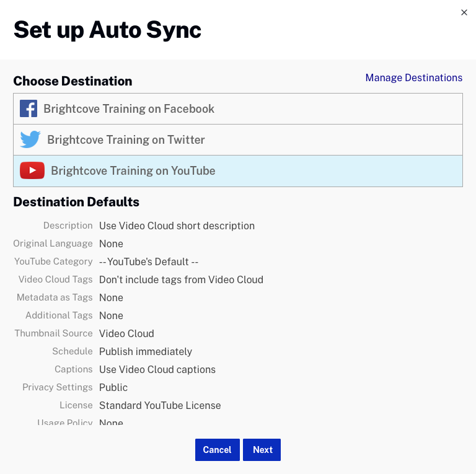476x474 pixels.
Task: Click the 'Use Video Cloud short description' value
Action: (x=177, y=226)
